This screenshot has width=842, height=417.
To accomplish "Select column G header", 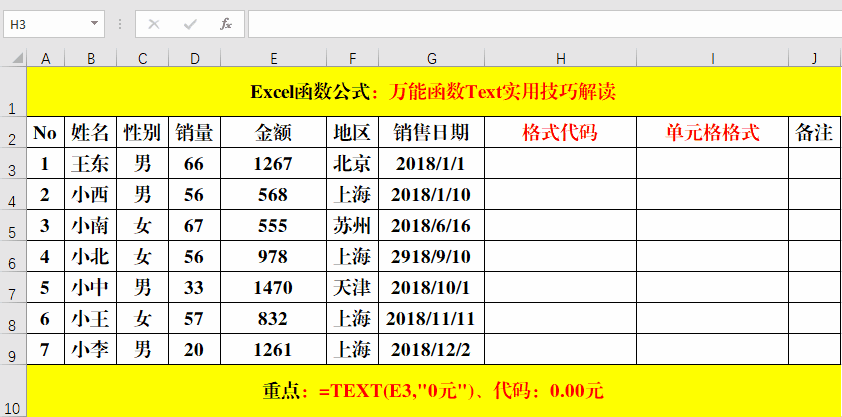I will click(x=432, y=58).
